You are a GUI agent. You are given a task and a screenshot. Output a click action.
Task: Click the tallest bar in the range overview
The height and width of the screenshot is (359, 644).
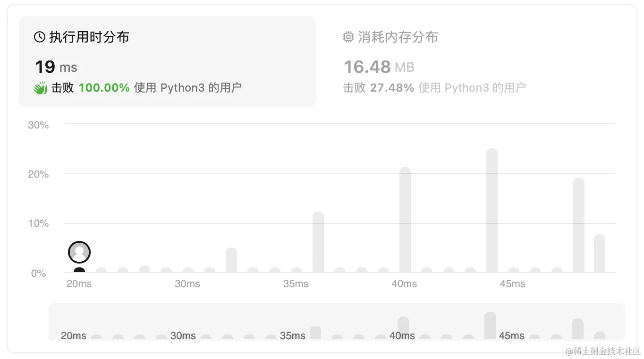(x=490, y=325)
